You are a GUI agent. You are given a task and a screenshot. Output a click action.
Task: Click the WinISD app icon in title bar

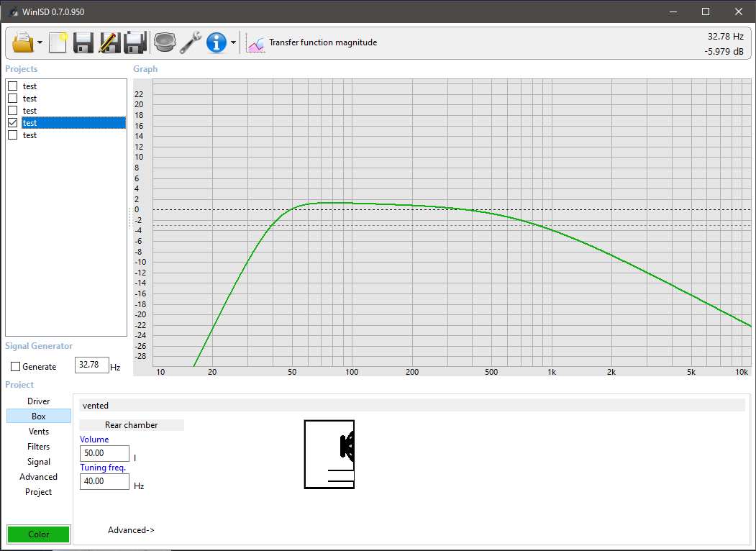[12, 12]
